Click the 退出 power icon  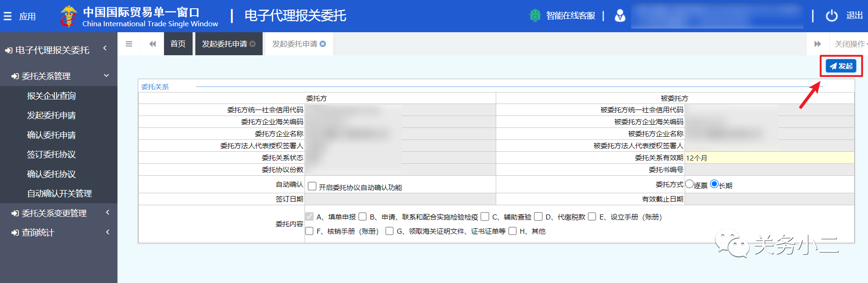pyautogui.click(x=832, y=16)
